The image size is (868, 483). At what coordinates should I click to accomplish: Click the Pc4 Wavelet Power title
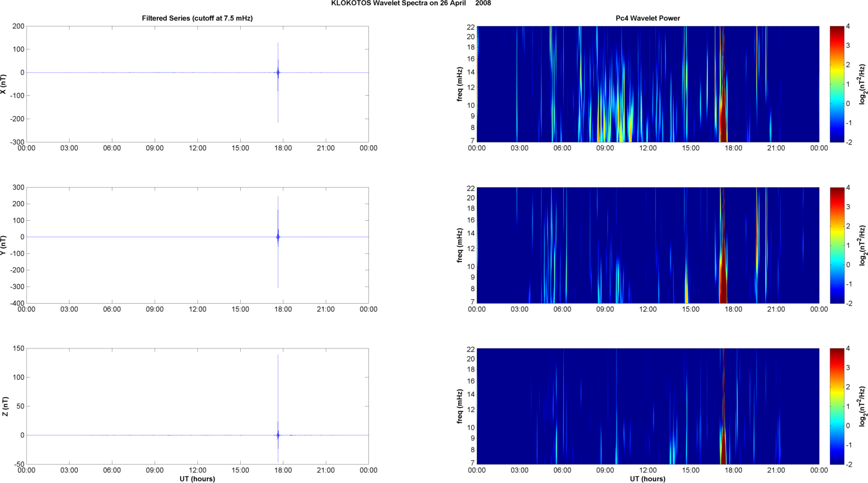tap(648, 18)
